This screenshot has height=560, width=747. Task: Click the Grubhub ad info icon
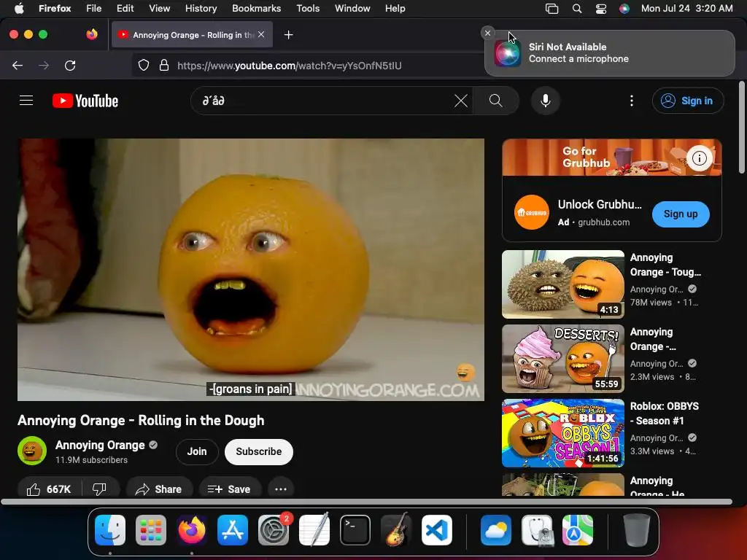tap(700, 158)
